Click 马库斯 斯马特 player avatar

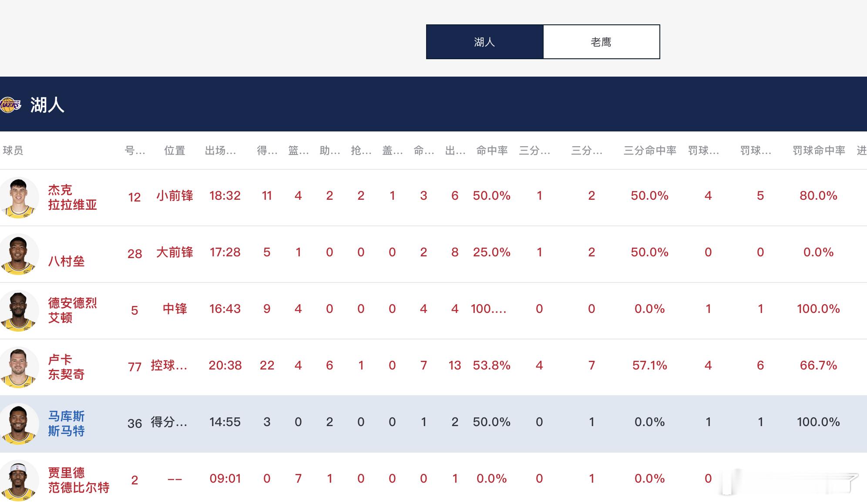[18, 424]
